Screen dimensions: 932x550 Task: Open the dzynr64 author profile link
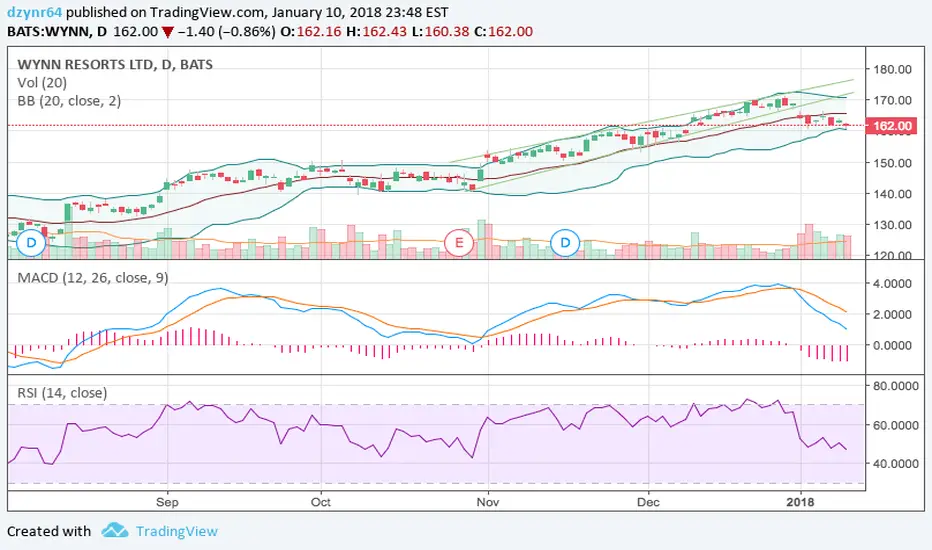pyautogui.click(x=34, y=12)
